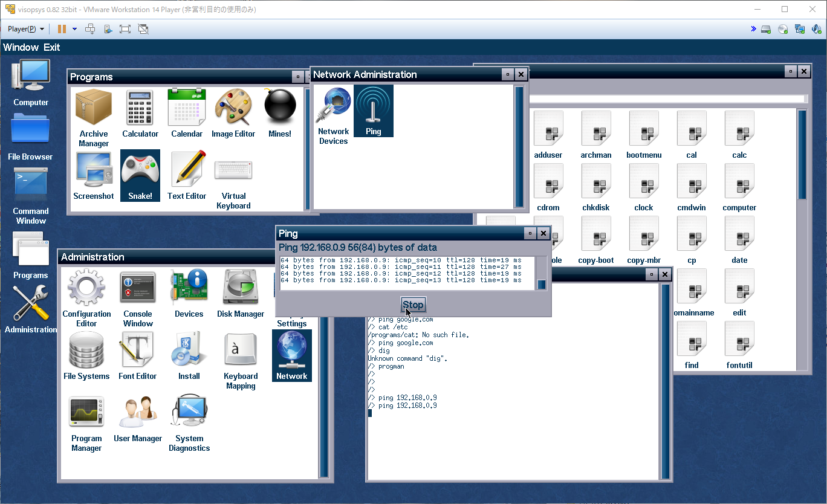Screen dimensions: 827x504
Task: Pause the virtual machine
Action: pyautogui.click(x=62, y=28)
